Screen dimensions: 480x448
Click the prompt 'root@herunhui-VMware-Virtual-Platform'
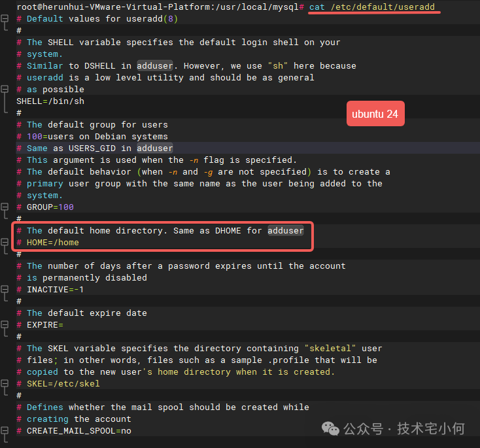tap(114, 7)
